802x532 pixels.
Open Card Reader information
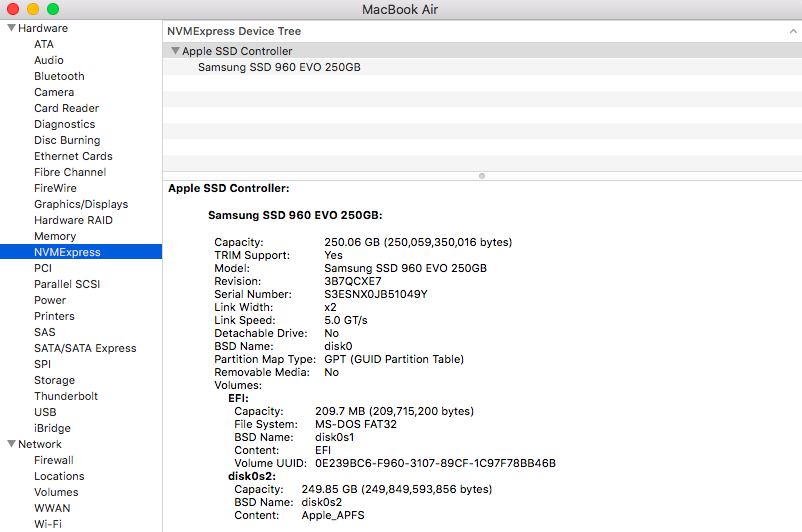coord(66,108)
